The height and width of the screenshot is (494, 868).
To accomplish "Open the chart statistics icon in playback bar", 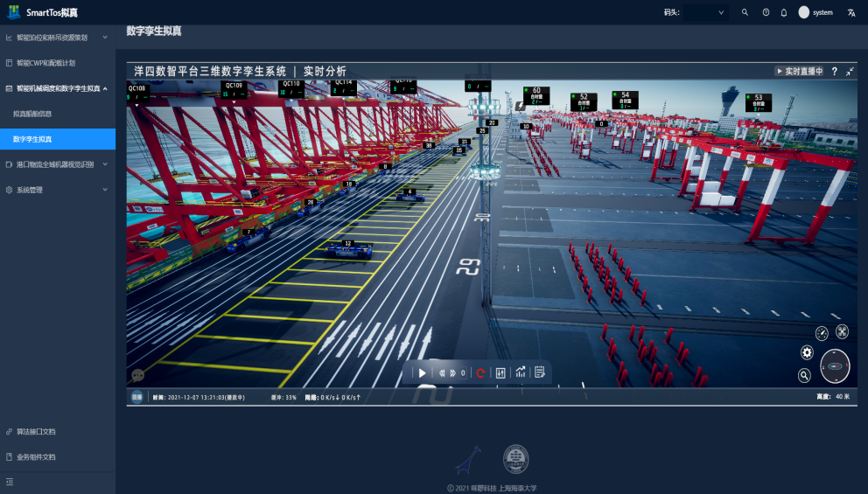I will point(521,372).
